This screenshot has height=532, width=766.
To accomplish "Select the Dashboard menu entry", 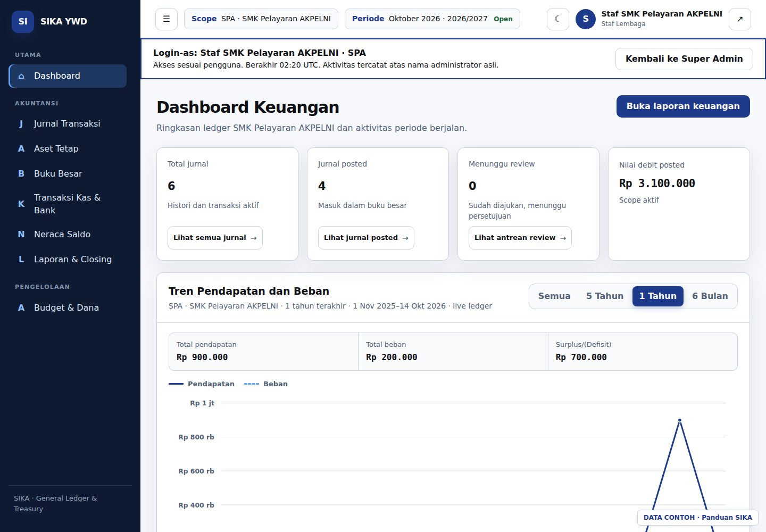I will 68,76.
